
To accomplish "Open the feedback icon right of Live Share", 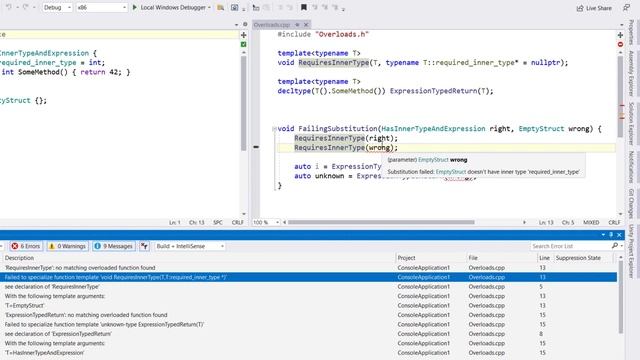I will click(626, 8).
